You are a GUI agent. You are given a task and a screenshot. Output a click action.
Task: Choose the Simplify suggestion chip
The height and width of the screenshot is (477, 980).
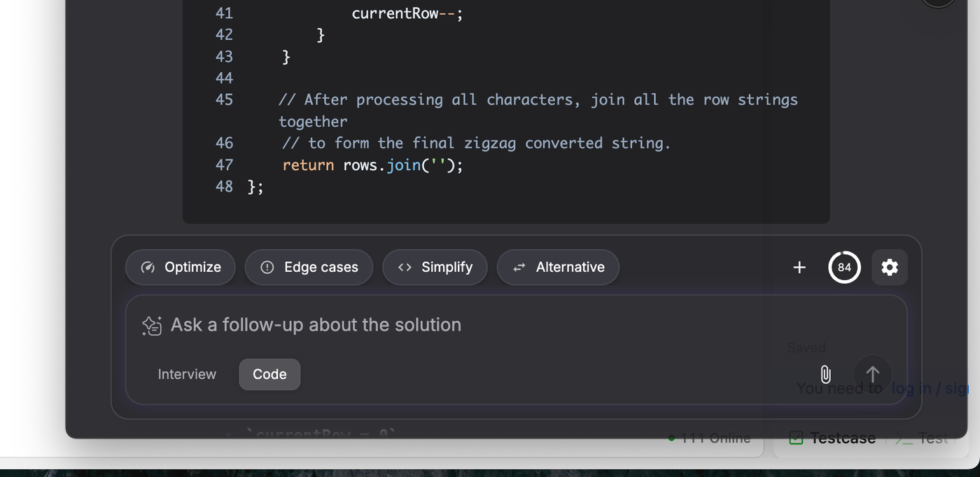pyautogui.click(x=435, y=267)
